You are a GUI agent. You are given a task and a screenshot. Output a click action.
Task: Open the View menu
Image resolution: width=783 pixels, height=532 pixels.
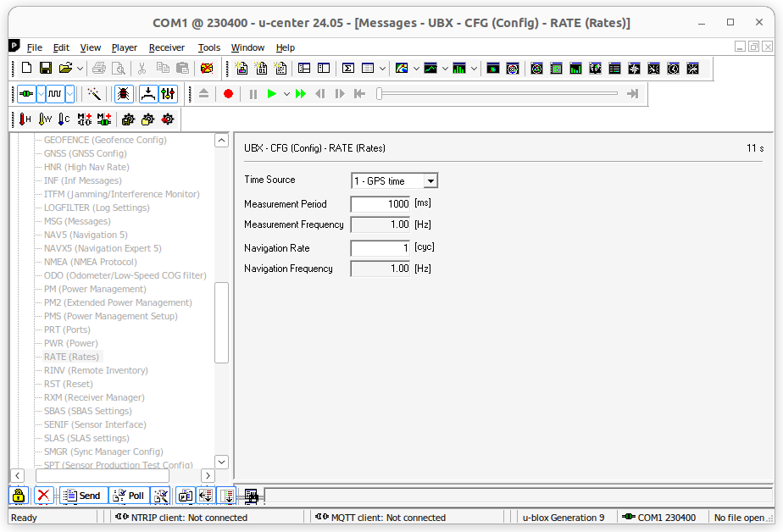click(91, 47)
